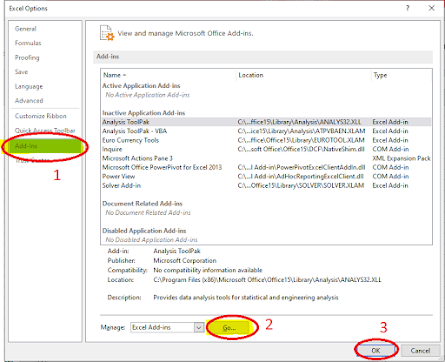Viewport: 445px width, 362px height.
Task: Open the Formulas options category
Action: click(28, 43)
